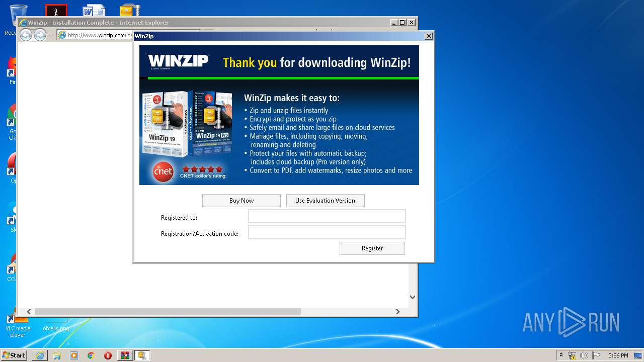Maximize the Internet Explorer window

point(402,23)
